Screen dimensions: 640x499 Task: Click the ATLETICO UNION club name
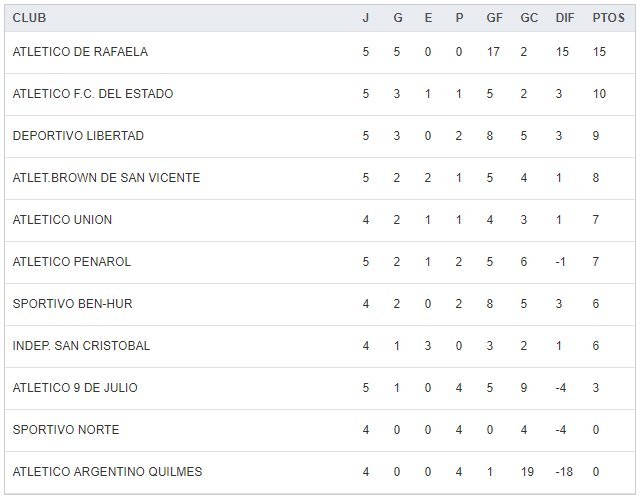pyautogui.click(x=62, y=220)
